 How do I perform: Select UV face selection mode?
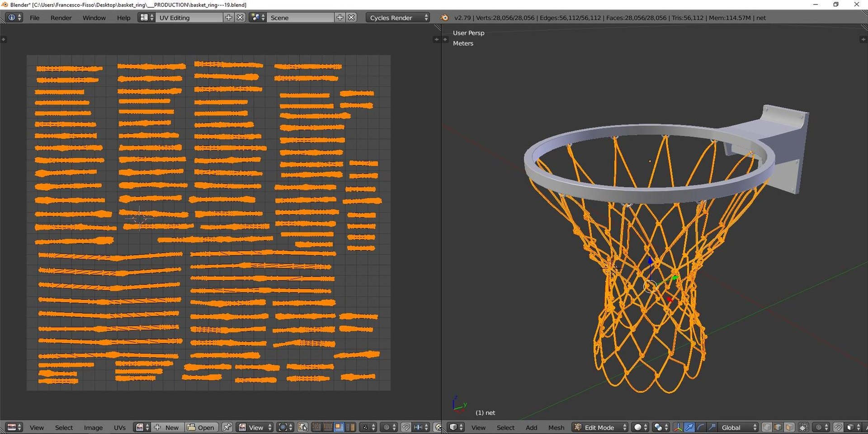coord(339,427)
